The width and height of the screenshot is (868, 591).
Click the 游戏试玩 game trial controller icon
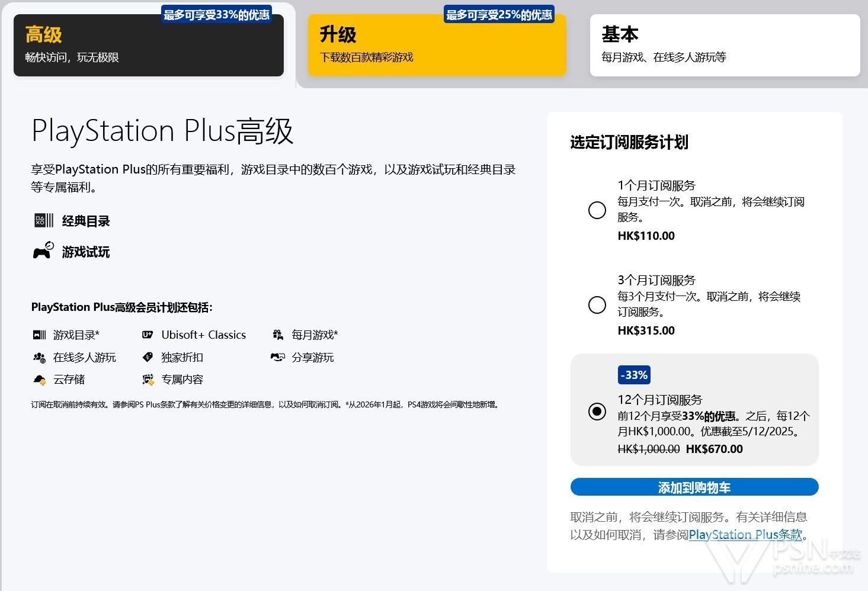point(43,251)
